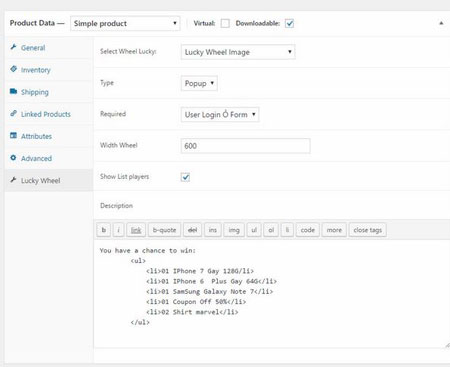Open the Type Popup dropdown
Screen dimensions: 450x367
point(199,83)
